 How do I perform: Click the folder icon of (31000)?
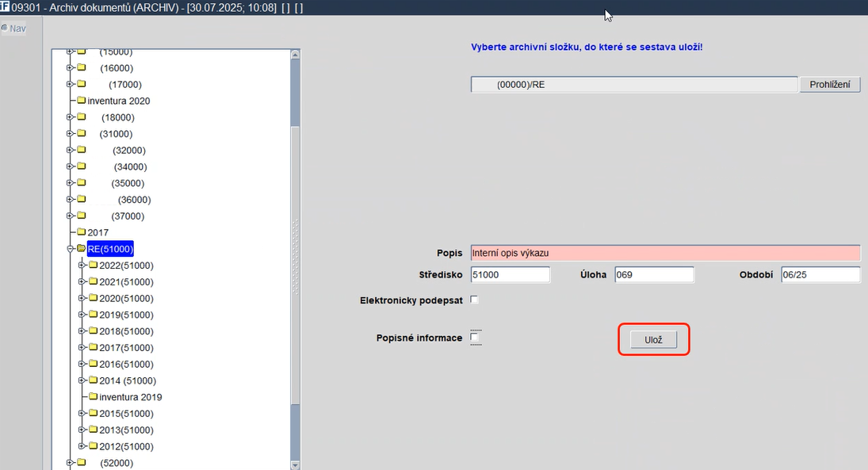pyautogui.click(x=82, y=133)
